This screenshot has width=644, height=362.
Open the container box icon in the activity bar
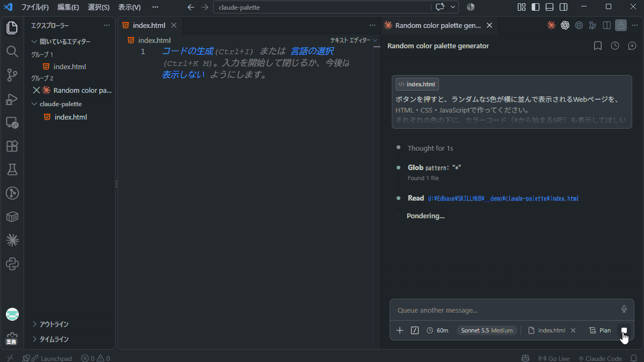click(12, 217)
